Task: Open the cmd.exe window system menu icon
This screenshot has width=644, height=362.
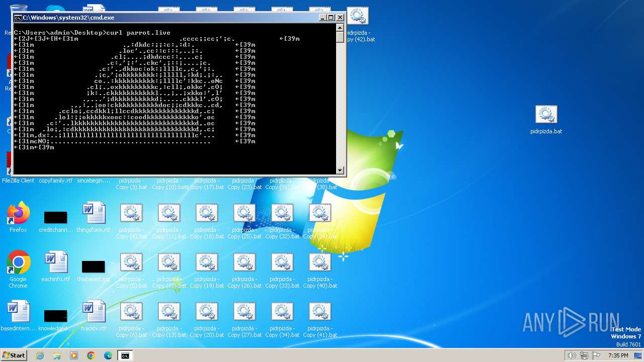Action: (x=18, y=18)
